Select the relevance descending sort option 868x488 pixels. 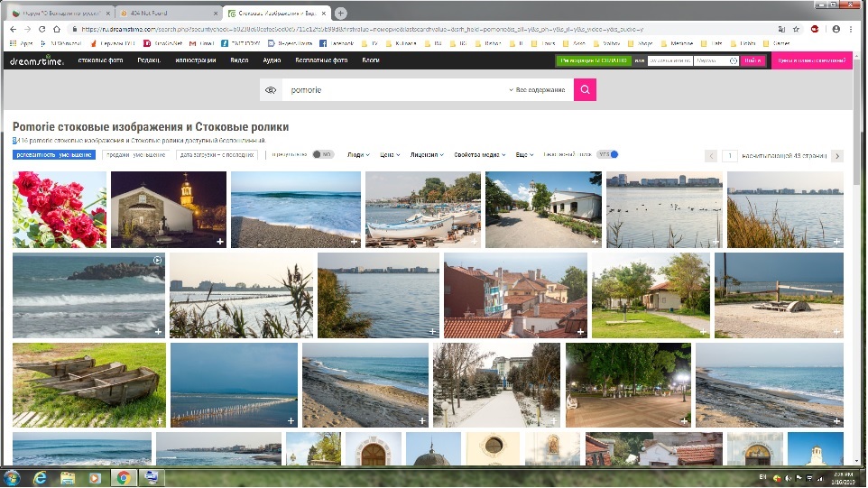tap(53, 155)
